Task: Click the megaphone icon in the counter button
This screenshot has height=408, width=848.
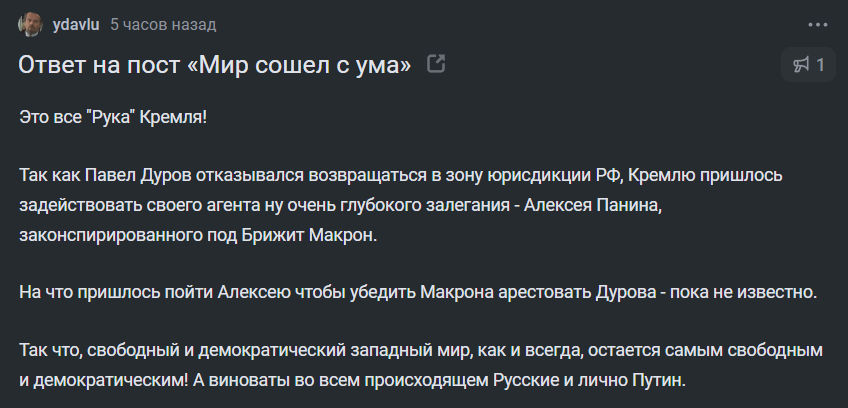Action: [801, 65]
